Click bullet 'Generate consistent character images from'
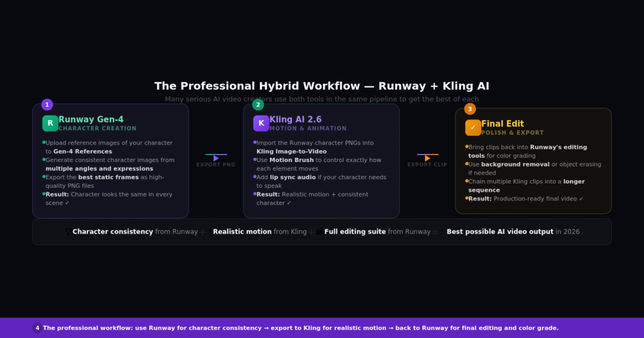This screenshot has width=644, height=338. pos(110,160)
